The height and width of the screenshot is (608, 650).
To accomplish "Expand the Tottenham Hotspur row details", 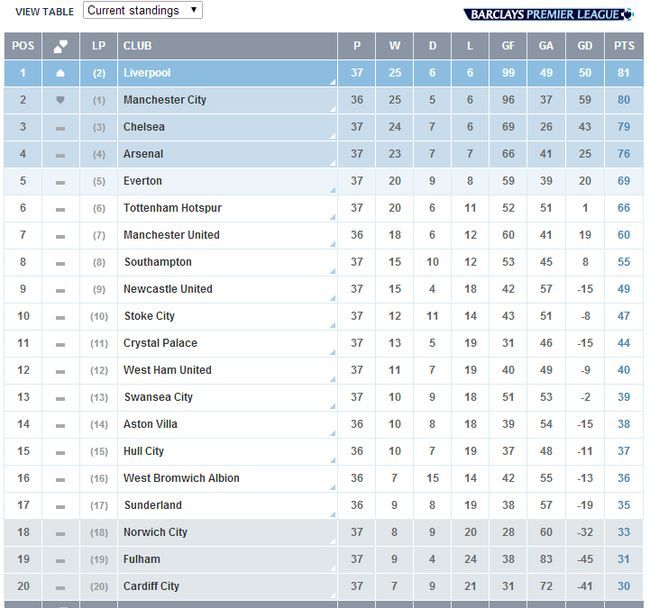I will point(331,217).
